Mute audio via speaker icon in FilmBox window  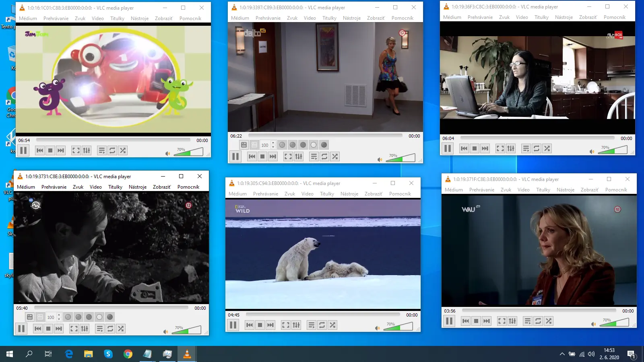(x=592, y=151)
